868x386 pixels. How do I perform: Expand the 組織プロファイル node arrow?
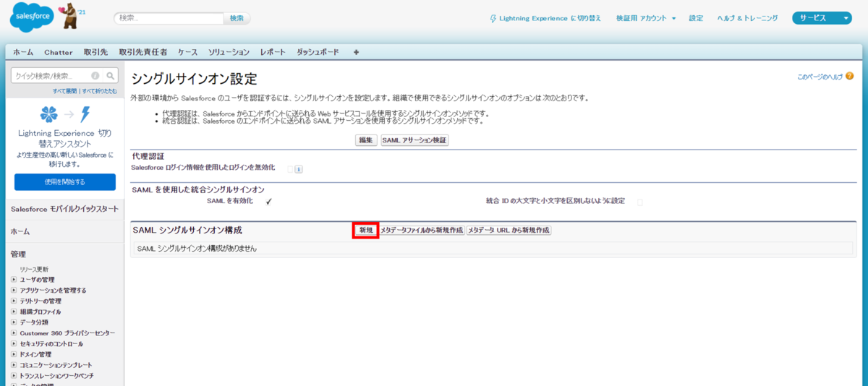[x=14, y=312]
